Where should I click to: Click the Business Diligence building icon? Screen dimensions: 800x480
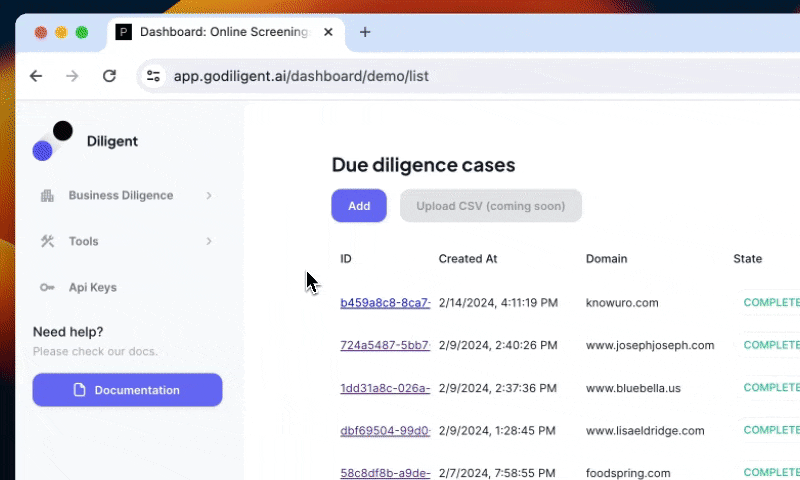pos(47,195)
